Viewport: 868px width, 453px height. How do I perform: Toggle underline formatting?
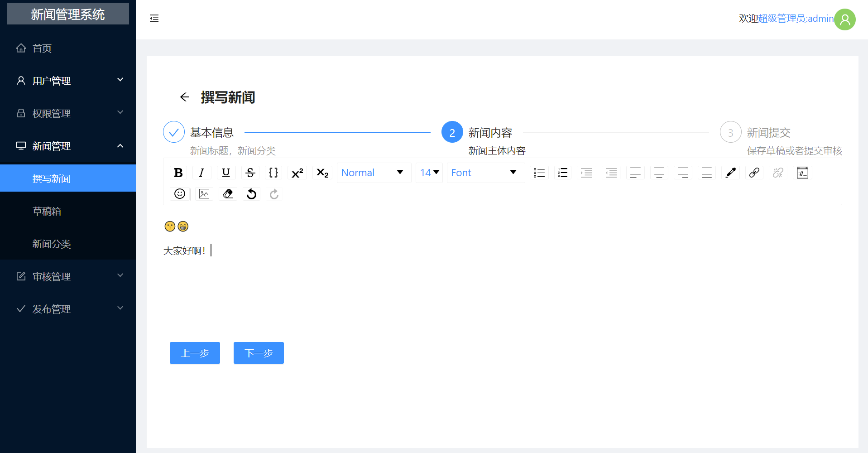[226, 173]
